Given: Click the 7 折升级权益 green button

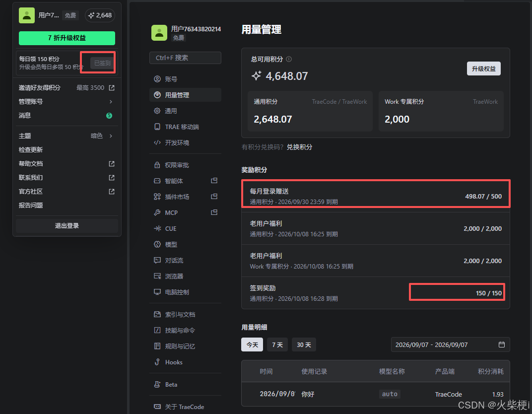Looking at the screenshot, I should [67, 38].
